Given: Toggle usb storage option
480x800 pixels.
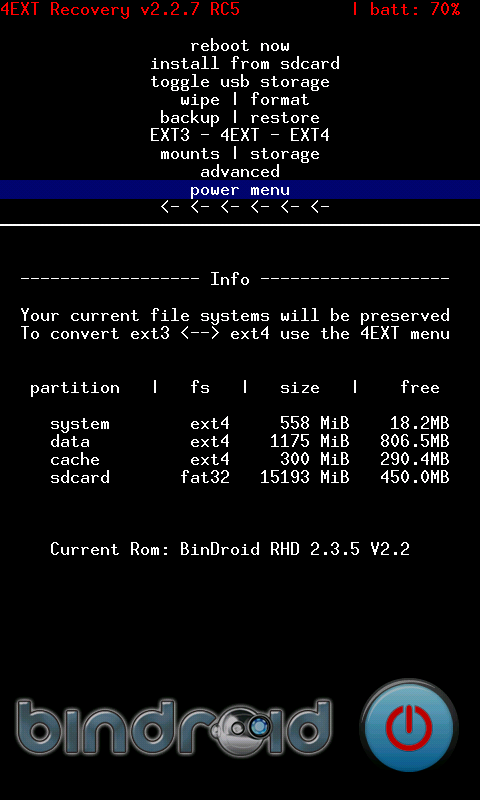Looking at the screenshot, I should [240, 82].
